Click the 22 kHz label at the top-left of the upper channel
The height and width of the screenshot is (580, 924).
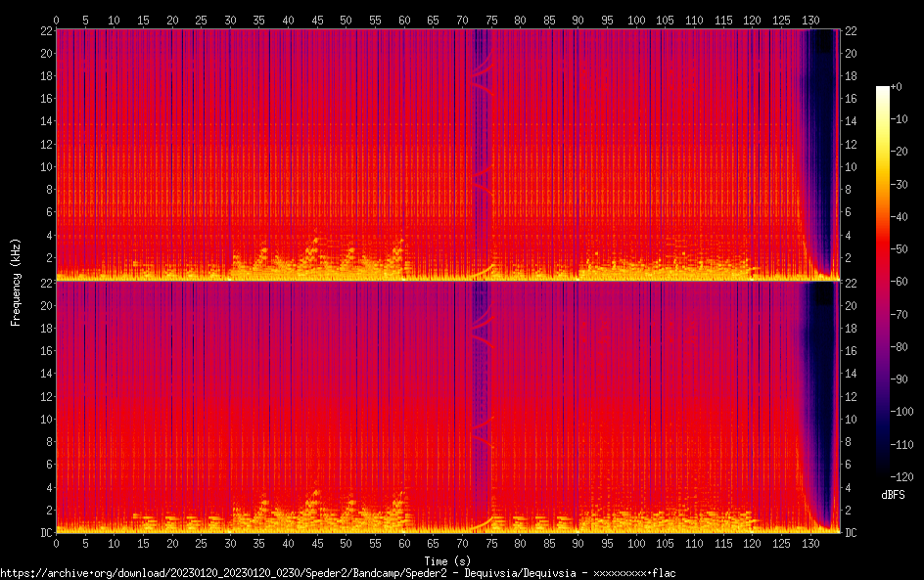[x=43, y=30]
